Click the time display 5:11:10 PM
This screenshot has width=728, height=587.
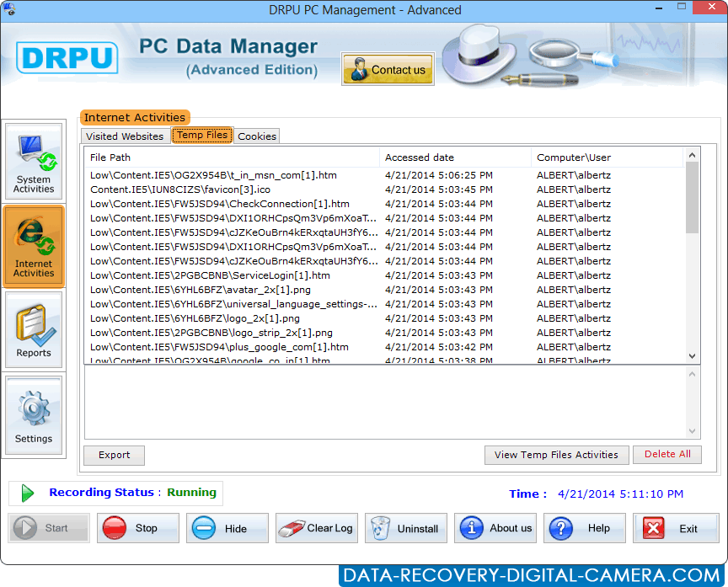coord(620,494)
